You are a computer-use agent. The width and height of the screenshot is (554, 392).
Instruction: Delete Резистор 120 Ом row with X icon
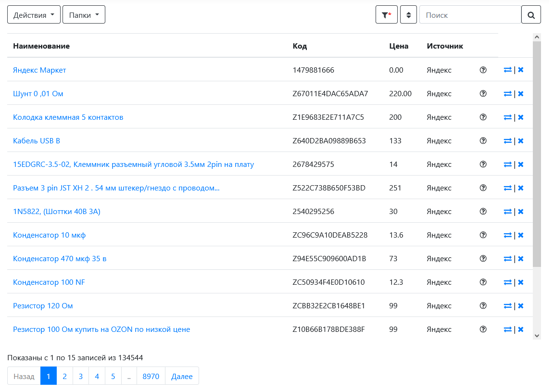pos(521,306)
